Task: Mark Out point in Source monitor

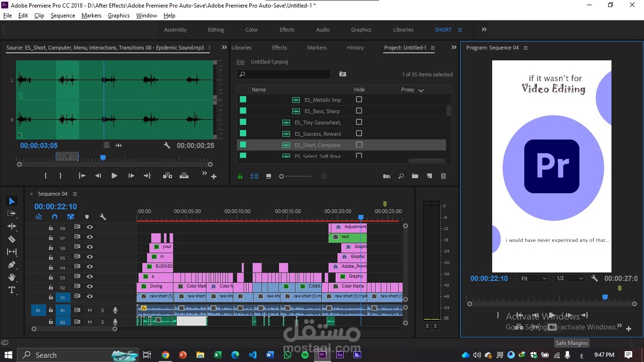Action: point(60,176)
